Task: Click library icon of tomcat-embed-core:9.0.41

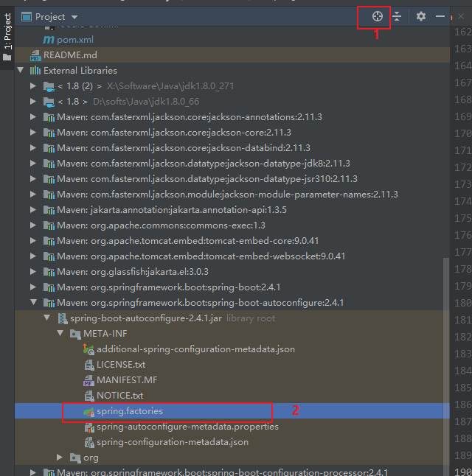Action: click(49, 241)
